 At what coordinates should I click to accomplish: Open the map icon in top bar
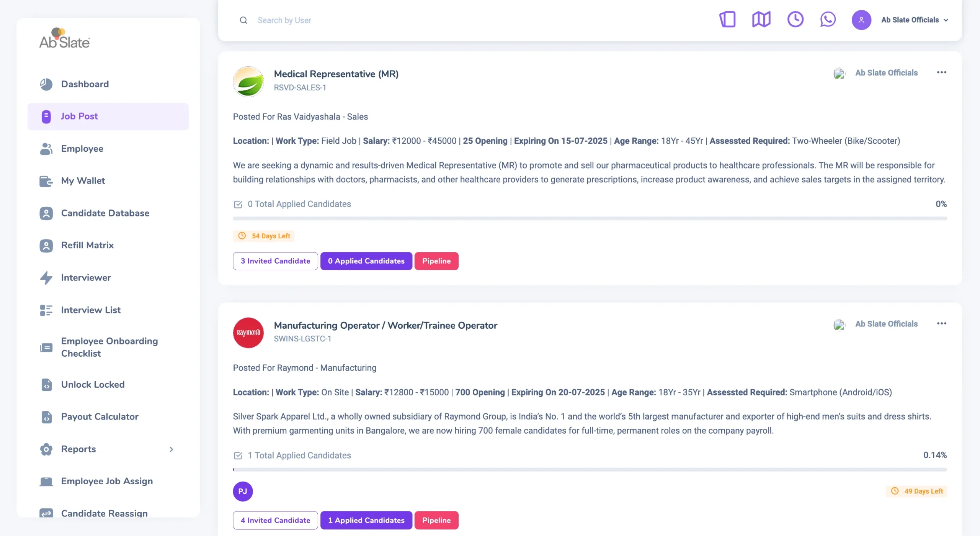point(761,20)
